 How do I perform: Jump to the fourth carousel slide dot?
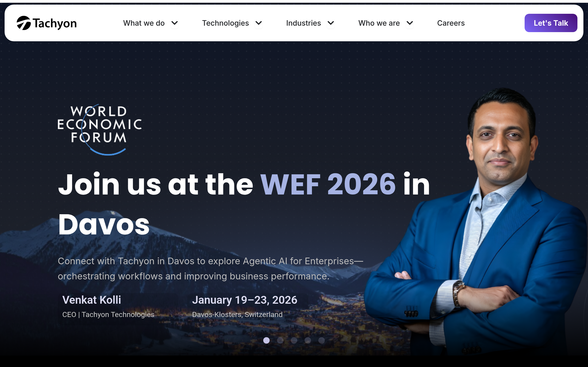pyautogui.click(x=308, y=340)
